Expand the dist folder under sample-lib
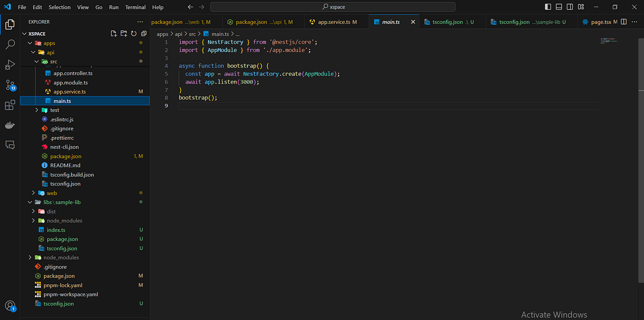Image resolution: width=644 pixels, height=320 pixels. click(33, 211)
